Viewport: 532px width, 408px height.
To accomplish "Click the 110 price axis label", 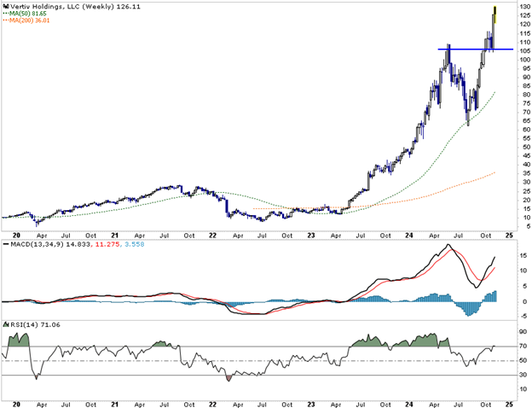I will (x=524, y=42).
